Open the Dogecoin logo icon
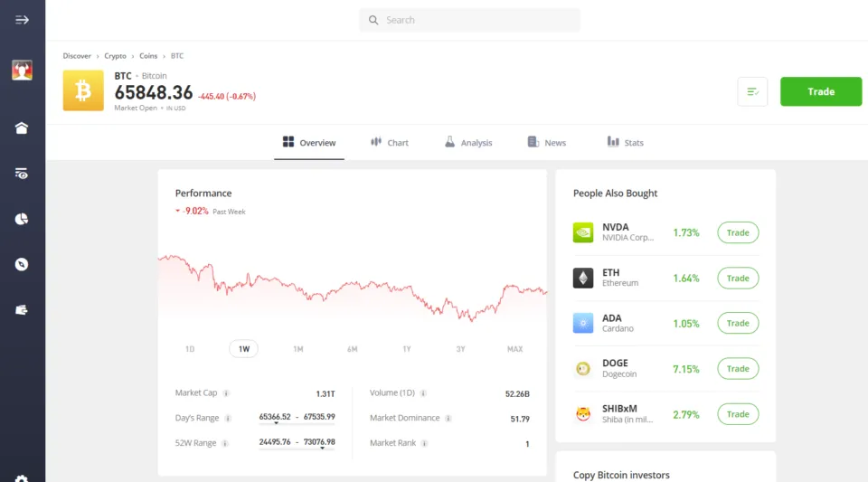The height and width of the screenshot is (482, 868). pyautogui.click(x=583, y=369)
